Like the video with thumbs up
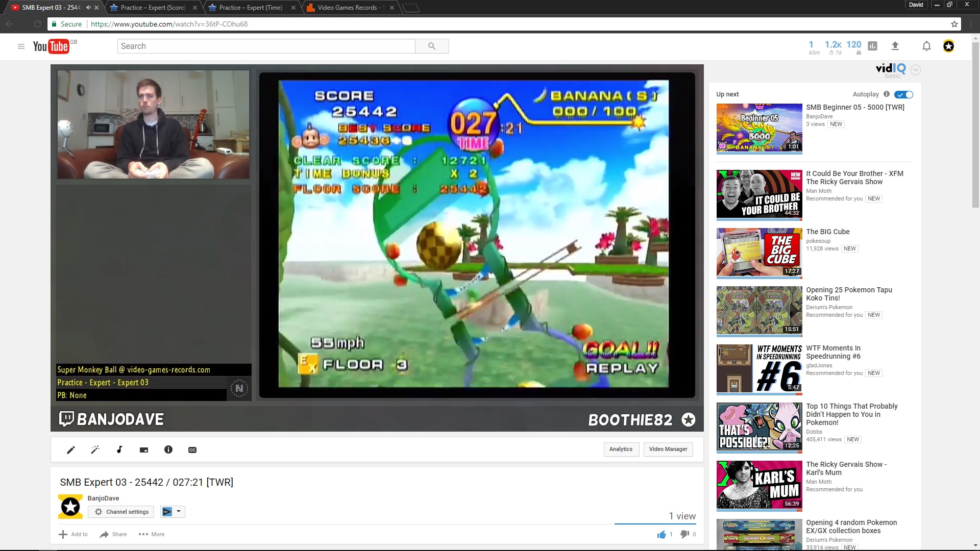This screenshot has width=980, height=551. click(661, 534)
